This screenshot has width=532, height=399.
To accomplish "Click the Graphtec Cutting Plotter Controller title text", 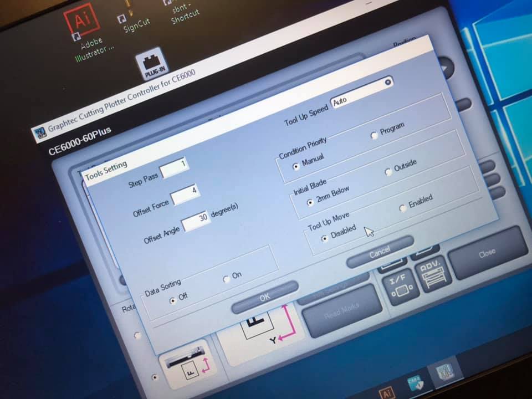I will [121, 102].
